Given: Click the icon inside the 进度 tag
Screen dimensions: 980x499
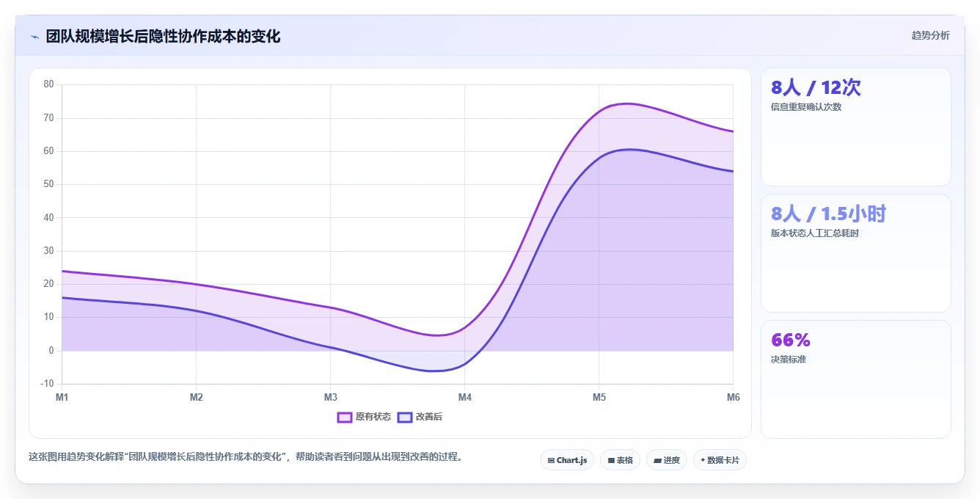Looking at the screenshot, I should tap(657, 461).
